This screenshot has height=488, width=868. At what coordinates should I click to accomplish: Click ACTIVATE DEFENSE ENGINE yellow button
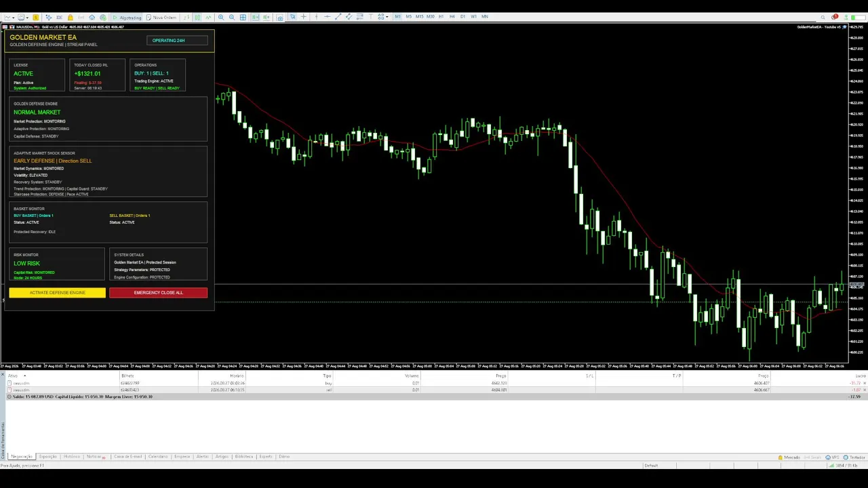(58, 293)
